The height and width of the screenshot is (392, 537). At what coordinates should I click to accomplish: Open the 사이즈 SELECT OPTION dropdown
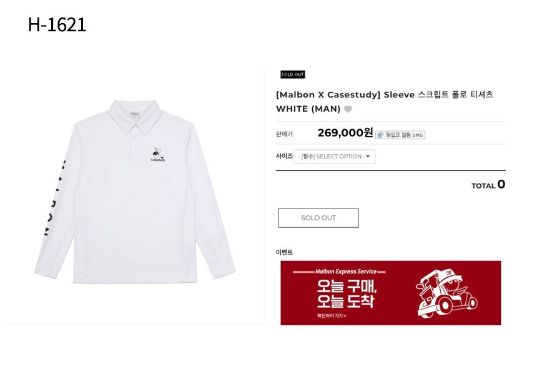[334, 157]
